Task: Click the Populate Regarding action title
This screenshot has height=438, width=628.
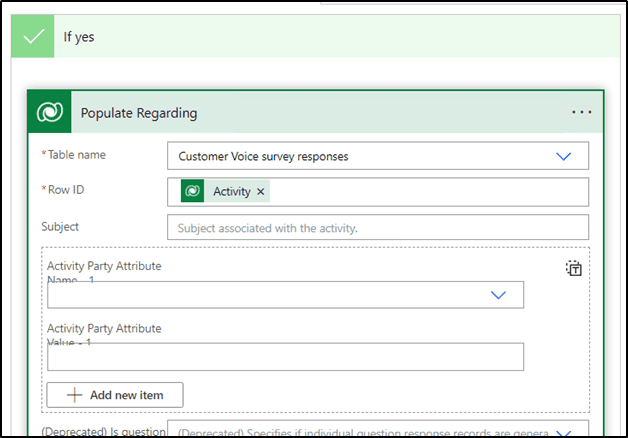Action: pyautogui.click(x=139, y=113)
